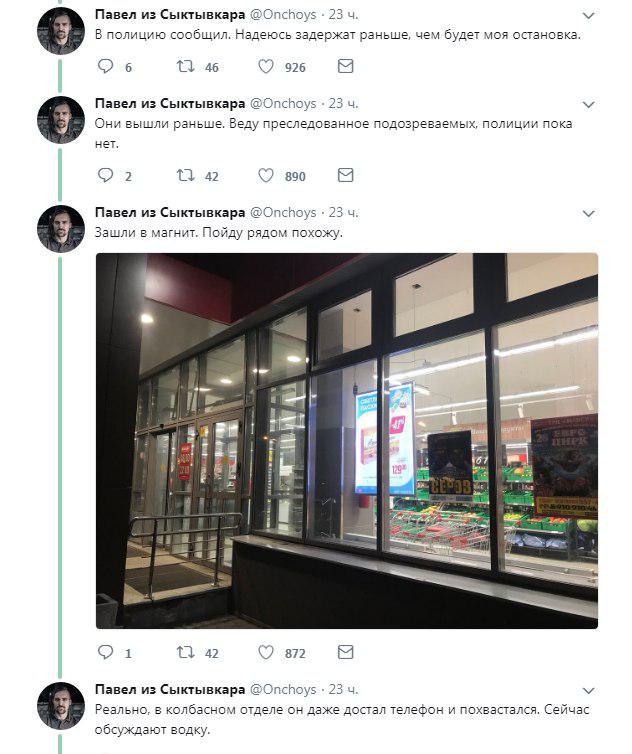
Task: Open @Onchoys profile from first tweet
Action: pyautogui.click(x=283, y=15)
